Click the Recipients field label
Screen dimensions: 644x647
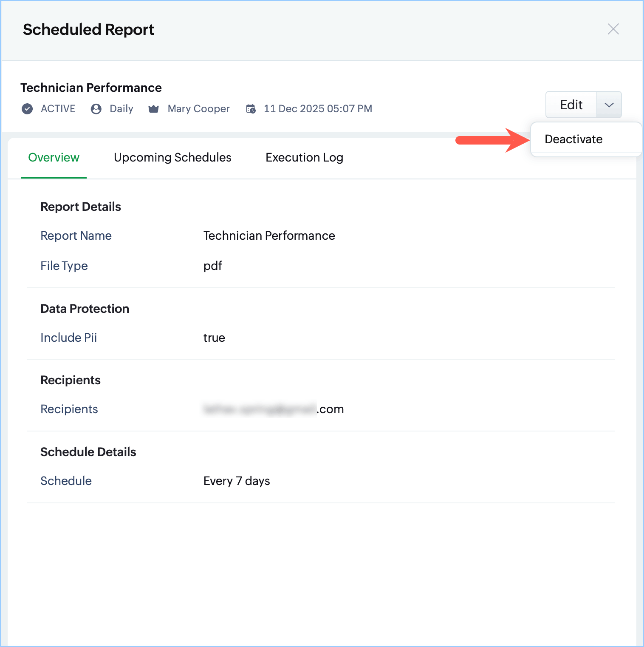[x=69, y=409]
